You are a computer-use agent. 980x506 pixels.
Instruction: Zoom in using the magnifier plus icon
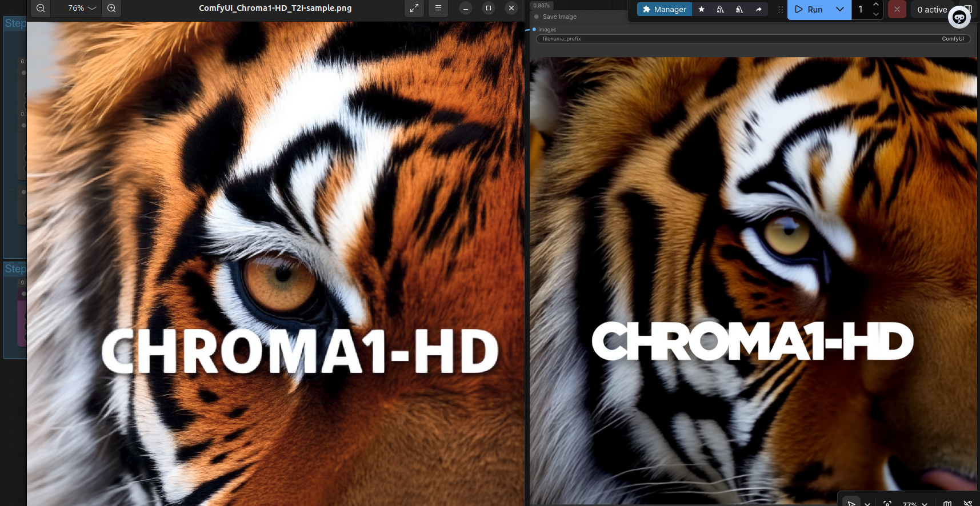pos(111,8)
